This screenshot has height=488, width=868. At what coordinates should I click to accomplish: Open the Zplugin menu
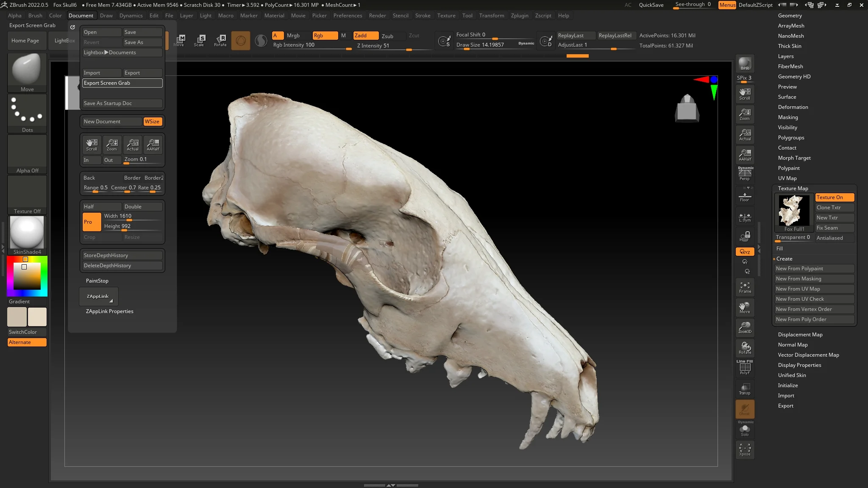[519, 16]
